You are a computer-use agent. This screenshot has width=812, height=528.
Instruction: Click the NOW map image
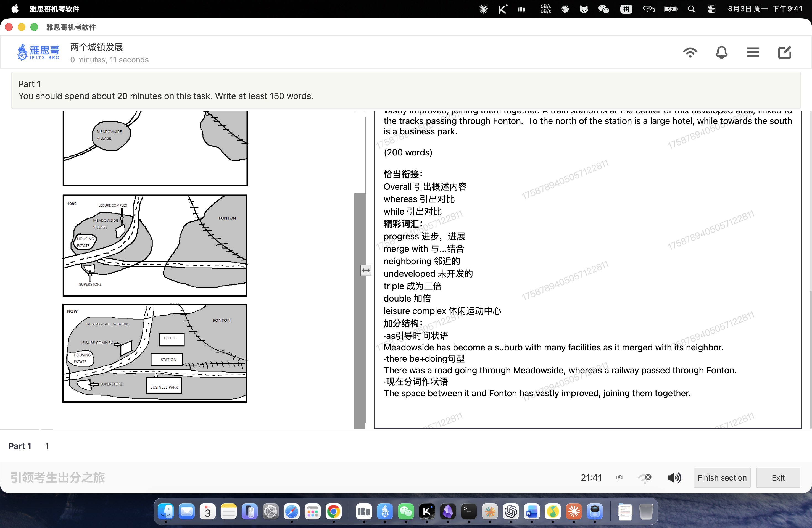coord(155,353)
